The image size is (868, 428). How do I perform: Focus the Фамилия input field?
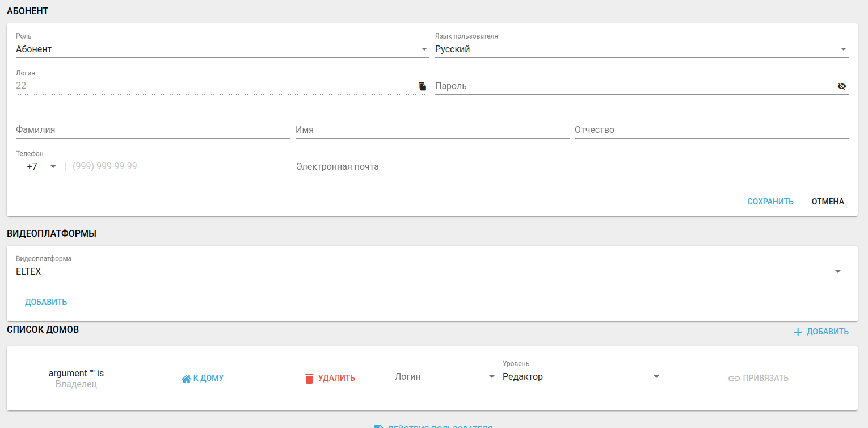pos(153,130)
